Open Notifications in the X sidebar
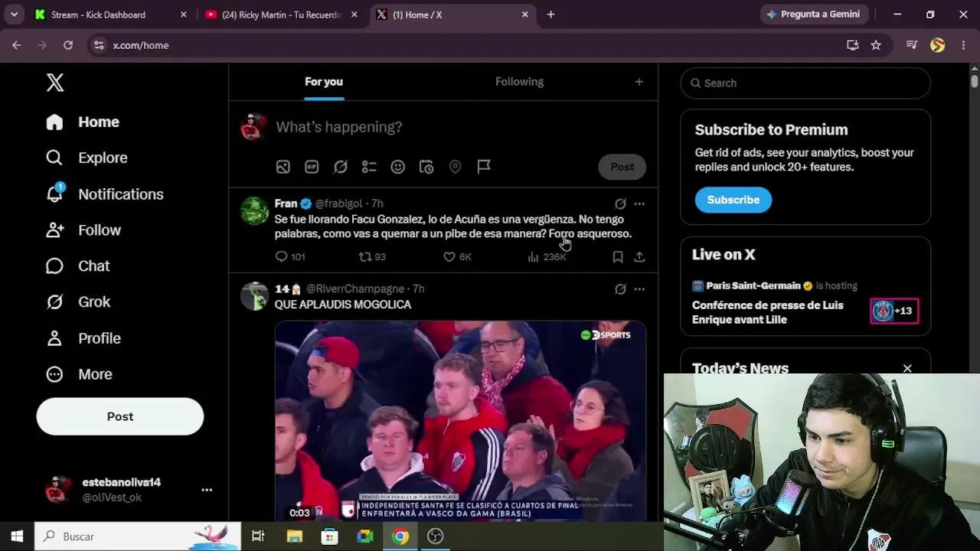This screenshot has width=980, height=551. 104,194
